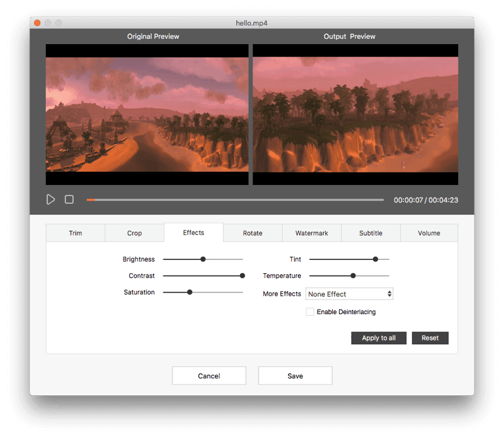Image resolution: width=504 pixels, height=438 pixels.
Task: Click the Temperature slider knob
Action: point(353,276)
